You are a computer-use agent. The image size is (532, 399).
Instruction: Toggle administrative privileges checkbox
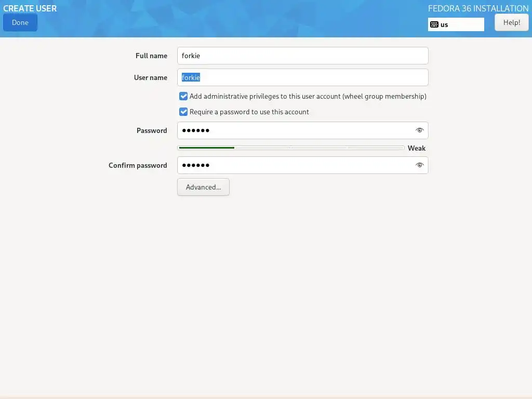point(183,96)
